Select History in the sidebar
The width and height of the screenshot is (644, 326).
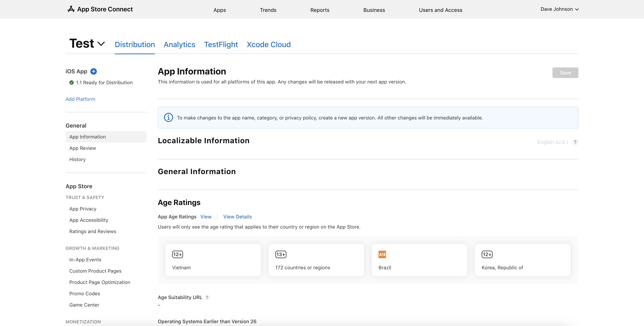[x=77, y=159]
